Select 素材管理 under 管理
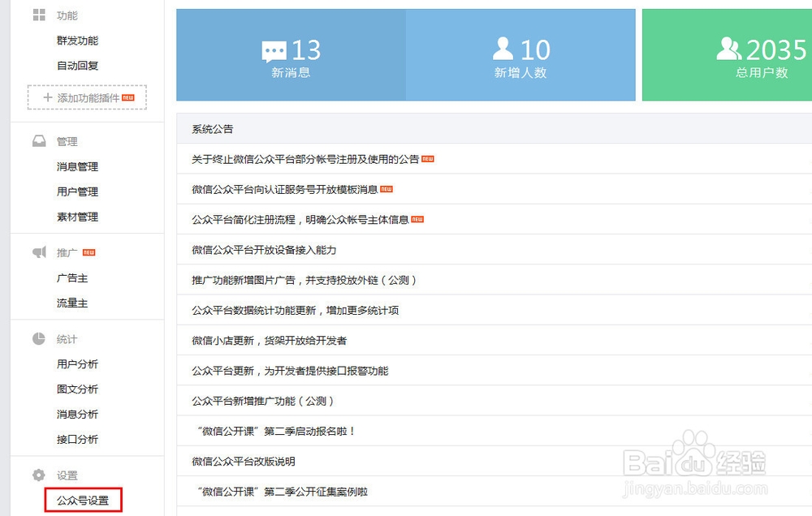This screenshot has width=812, height=516. (77, 217)
